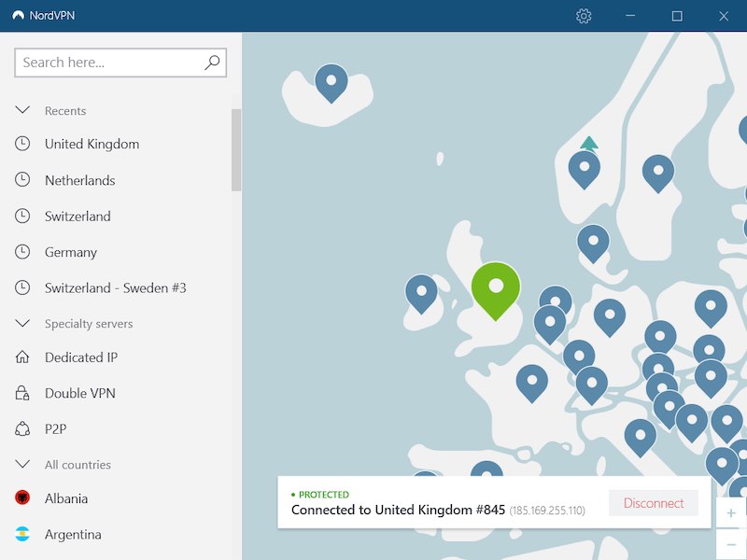This screenshot has width=747, height=560.
Task: Click the sidebar scrollbar thumb
Action: (x=236, y=150)
